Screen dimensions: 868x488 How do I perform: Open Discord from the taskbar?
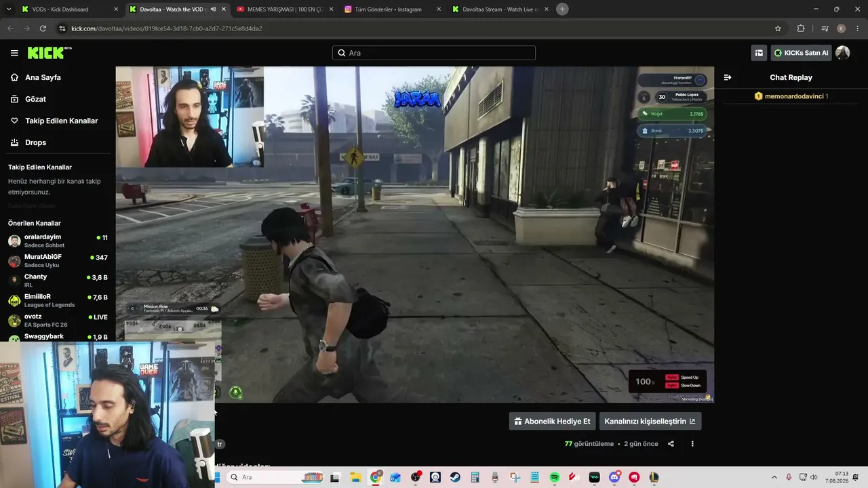[614, 478]
